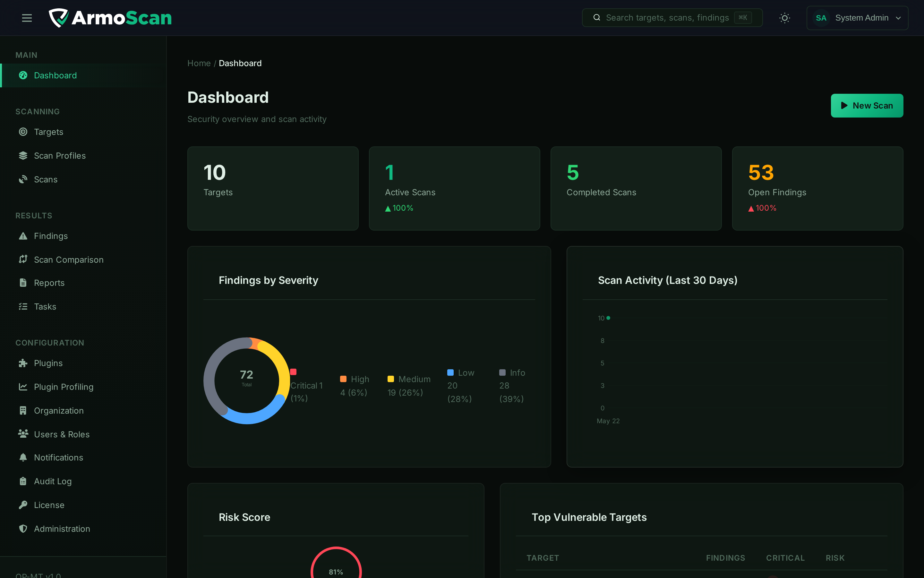Sort by CRITICAL column header
Screen dimensions: 924x578
click(785, 558)
